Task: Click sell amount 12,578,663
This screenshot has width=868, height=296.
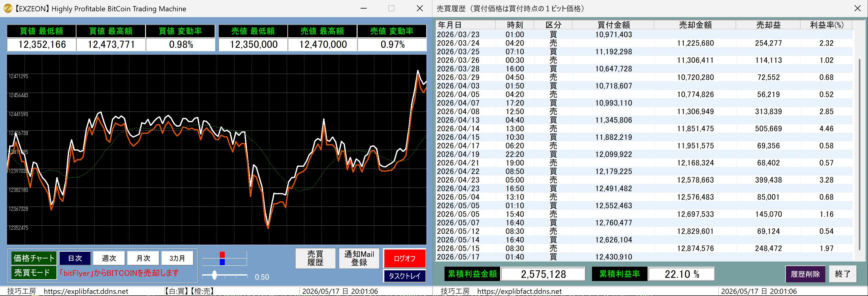Action: click(x=695, y=180)
